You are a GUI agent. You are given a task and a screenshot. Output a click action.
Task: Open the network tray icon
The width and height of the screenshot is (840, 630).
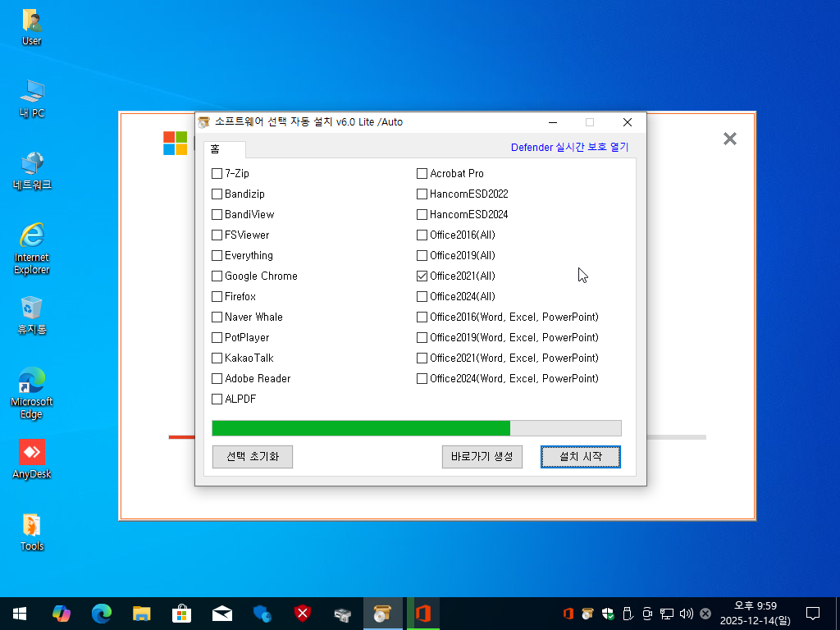coord(666,614)
